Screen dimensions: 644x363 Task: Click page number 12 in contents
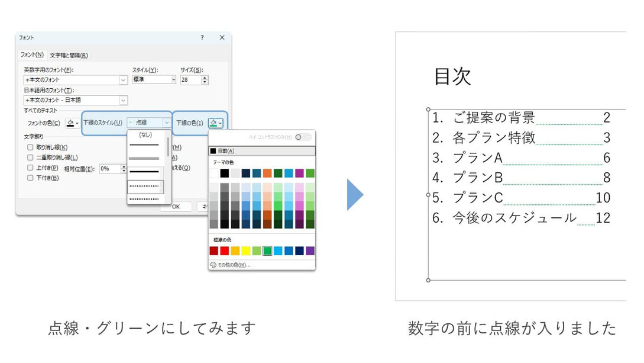603,218
